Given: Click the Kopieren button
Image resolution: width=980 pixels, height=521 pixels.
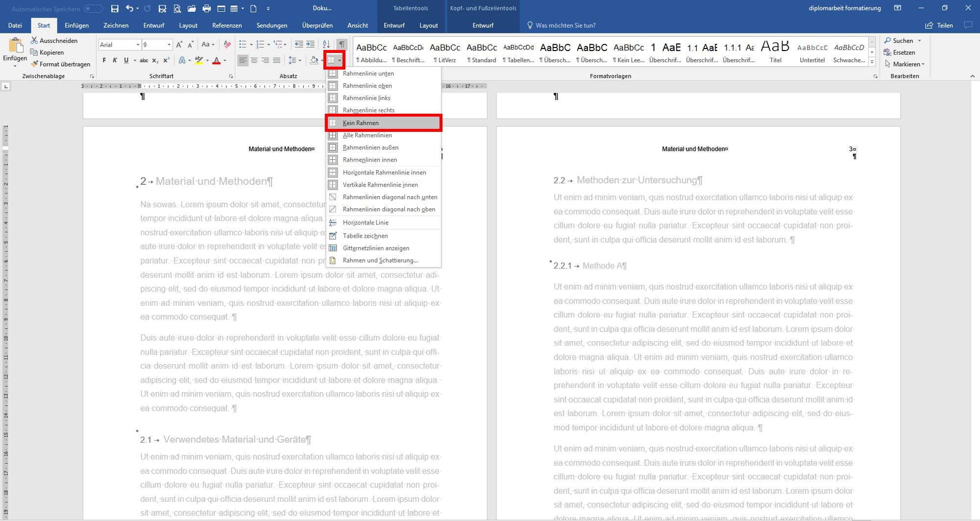Looking at the screenshot, I should click(x=47, y=52).
